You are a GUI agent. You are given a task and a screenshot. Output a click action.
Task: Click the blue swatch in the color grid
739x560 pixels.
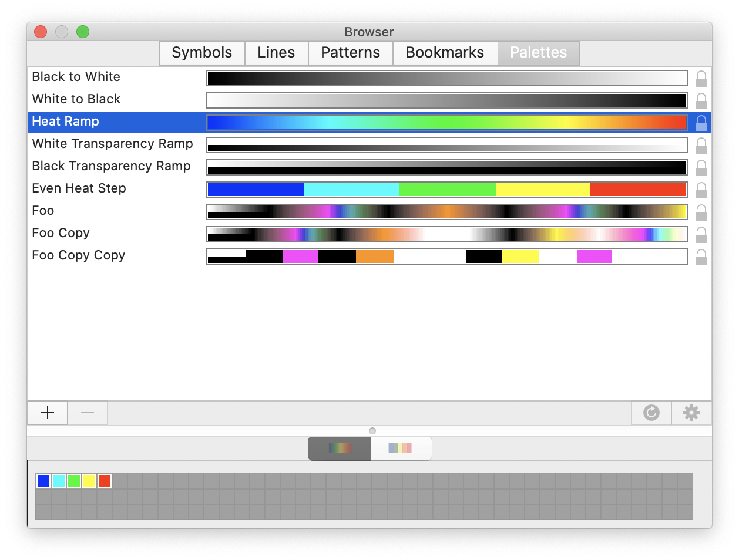pyautogui.click(x=42, y=481)
